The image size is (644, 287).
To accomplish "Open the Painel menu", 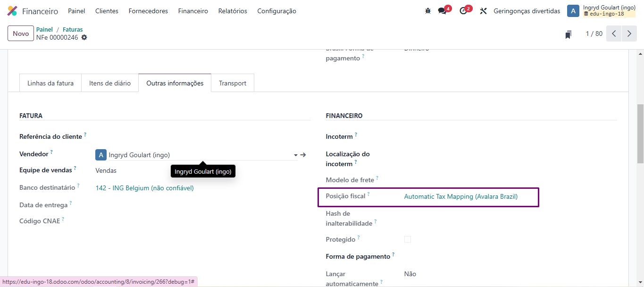I will [76, 11].
